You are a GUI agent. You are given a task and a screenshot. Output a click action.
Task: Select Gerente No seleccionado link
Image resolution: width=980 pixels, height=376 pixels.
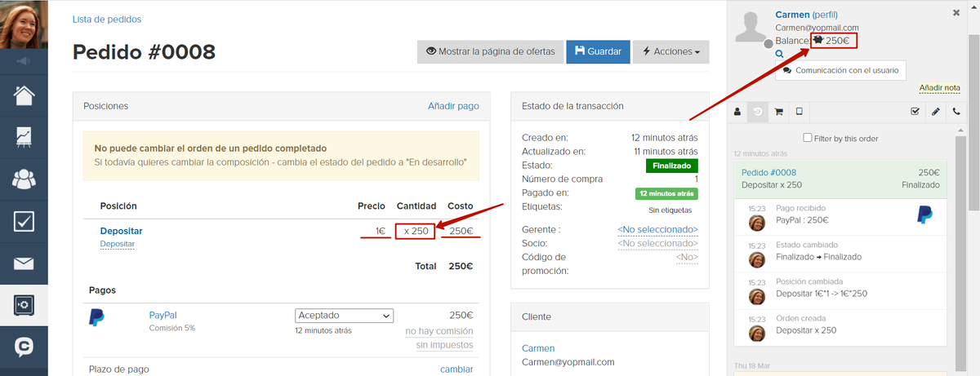[x=658, y=230]
